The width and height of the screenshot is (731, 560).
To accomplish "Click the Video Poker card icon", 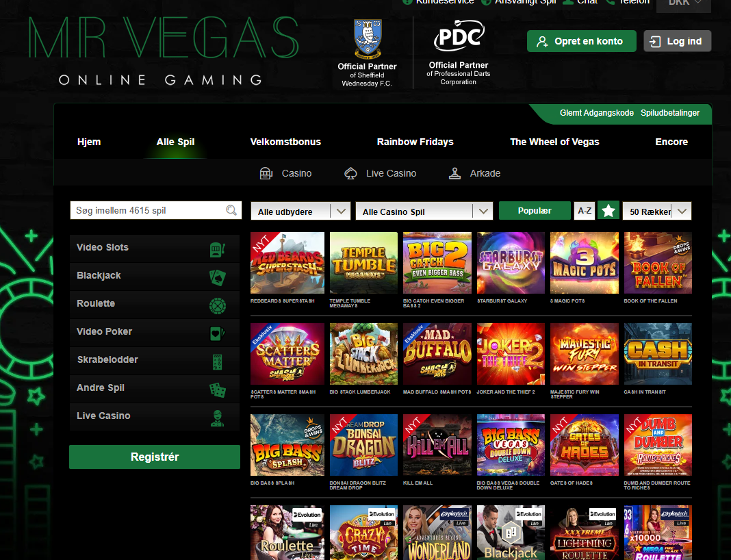I will click(x=217, y=332).
